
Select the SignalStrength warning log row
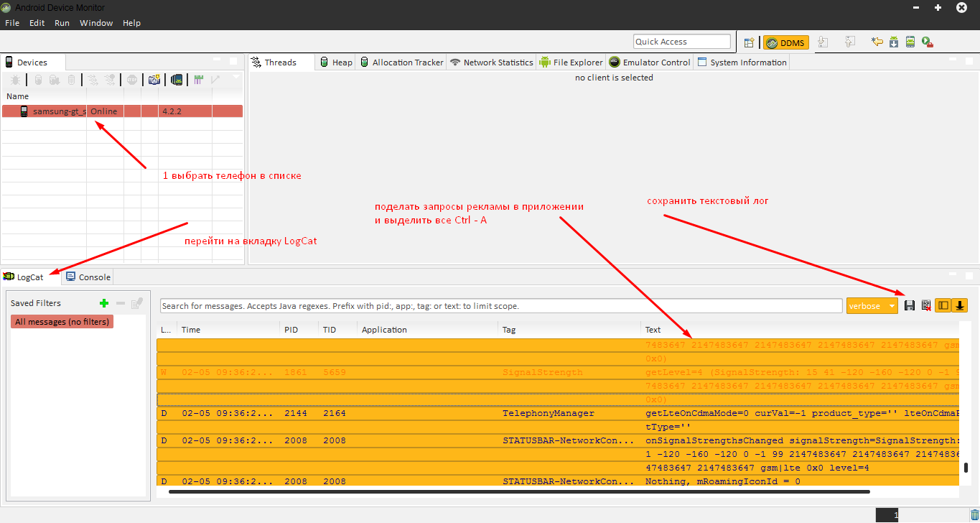click(x=559, y=373)
